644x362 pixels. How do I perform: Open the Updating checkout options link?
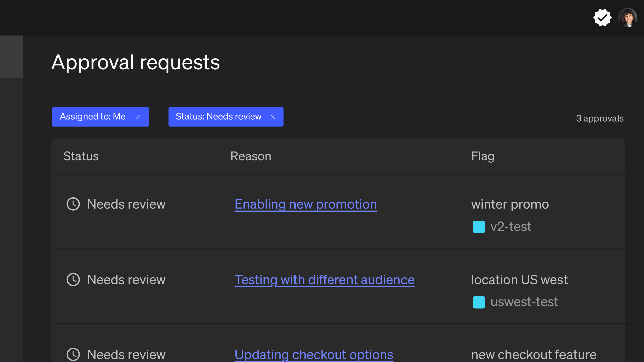(314, 355)
